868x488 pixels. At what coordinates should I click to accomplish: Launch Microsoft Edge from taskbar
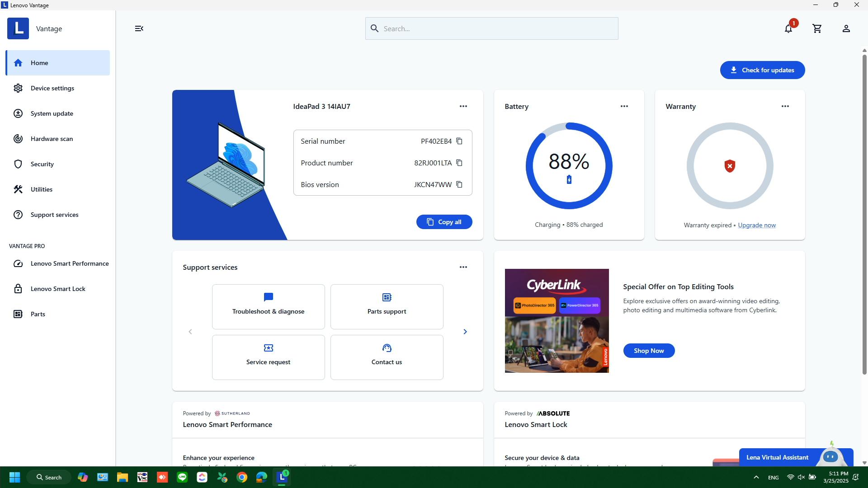point(262,477)
